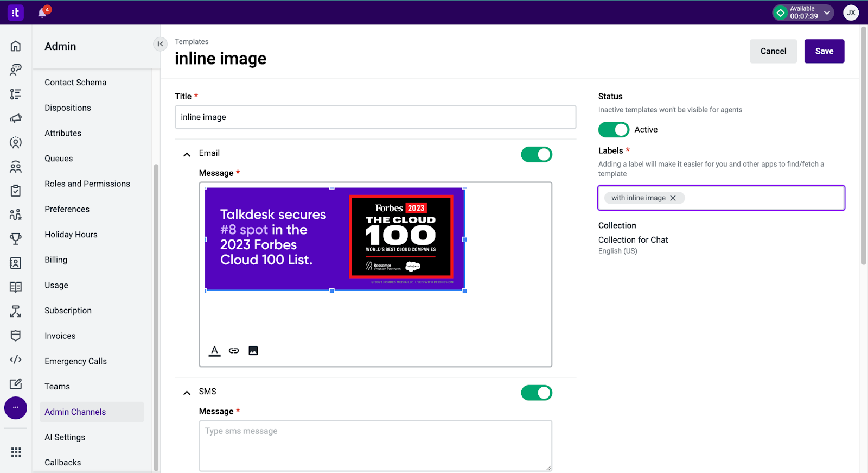Open the trophy icon in sidebar
868x473 pixels.
16,238
